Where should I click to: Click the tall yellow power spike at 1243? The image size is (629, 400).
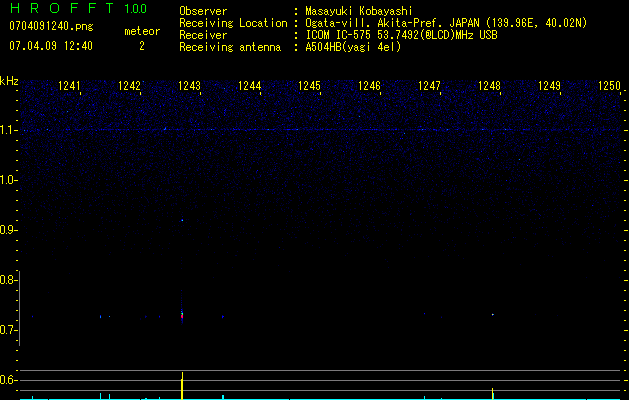(182, 386)
